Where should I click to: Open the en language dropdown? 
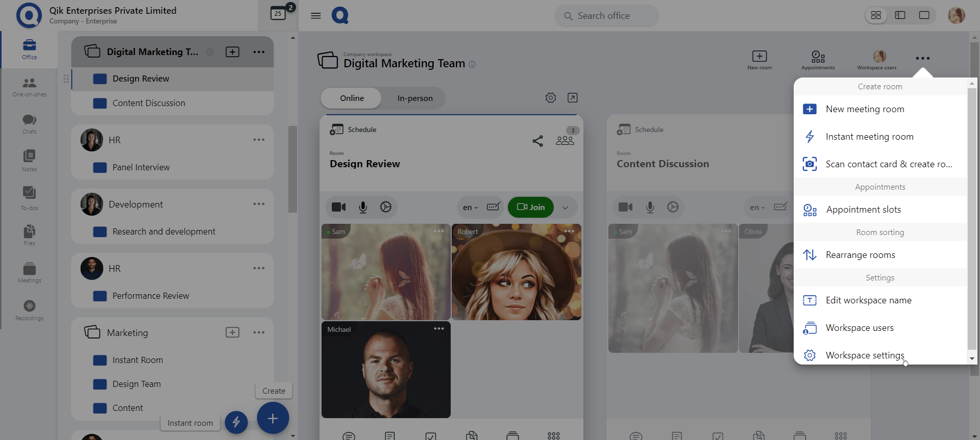(x=470, y=208)
